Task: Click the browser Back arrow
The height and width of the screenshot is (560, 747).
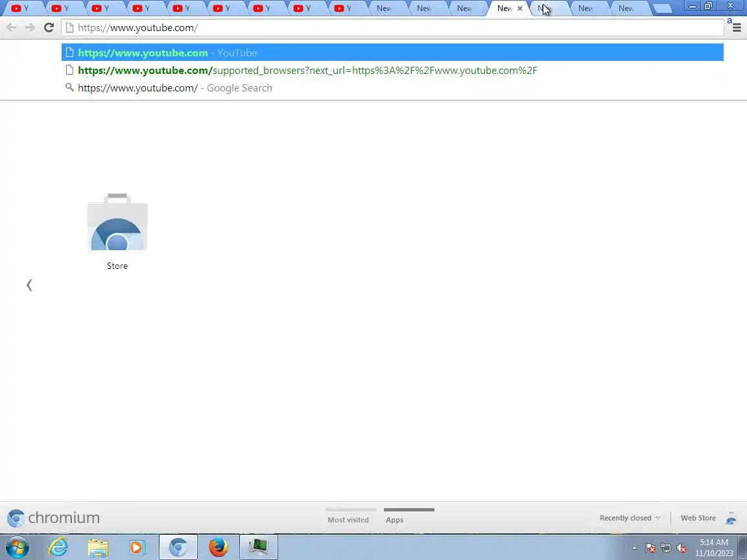Action: pos(12,28)
